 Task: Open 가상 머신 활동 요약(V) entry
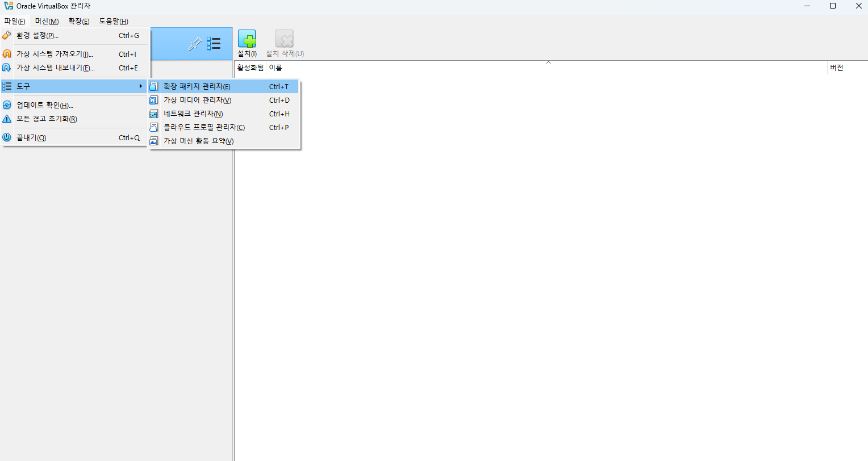click(224, 141)
